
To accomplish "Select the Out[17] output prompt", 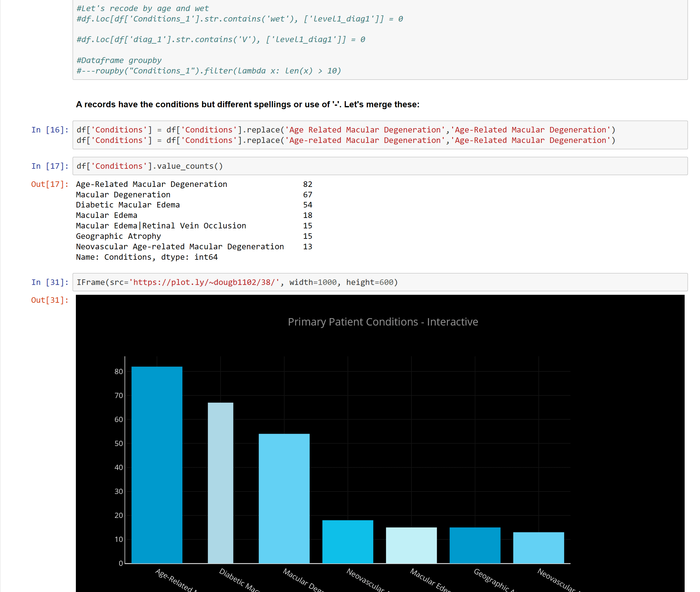I will (x=50, y=184).
